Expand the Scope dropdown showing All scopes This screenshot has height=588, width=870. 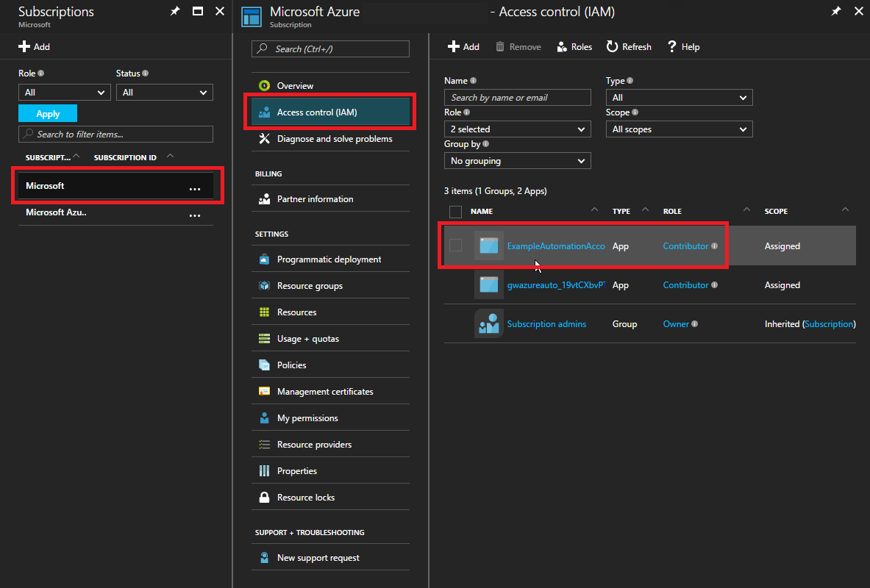tap(679, 129)
